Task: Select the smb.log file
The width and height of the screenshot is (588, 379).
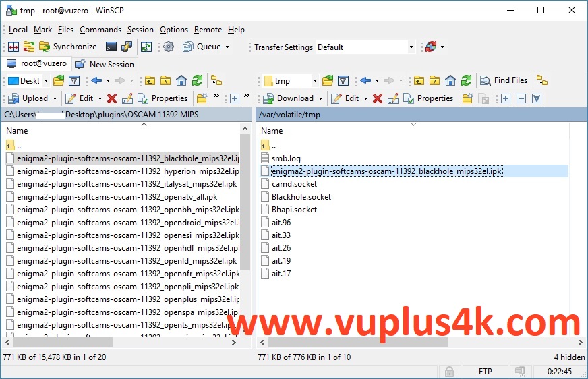Action: (x=286, y=158)
